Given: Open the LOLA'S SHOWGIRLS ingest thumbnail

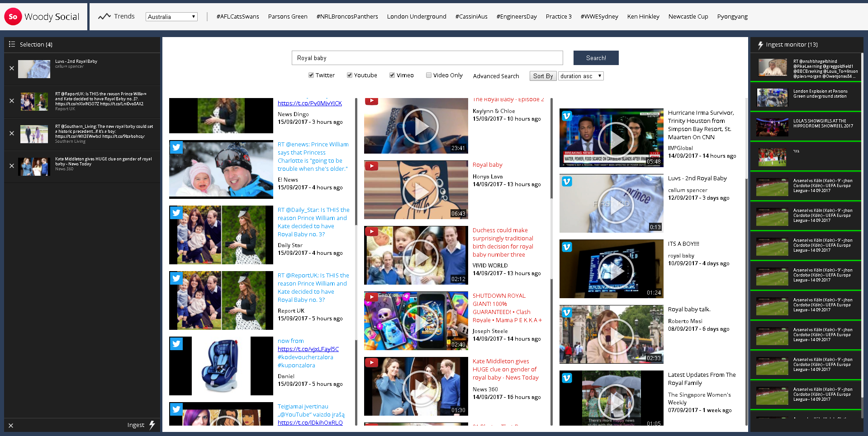Looking at the screenshot, I should (772, 127).
